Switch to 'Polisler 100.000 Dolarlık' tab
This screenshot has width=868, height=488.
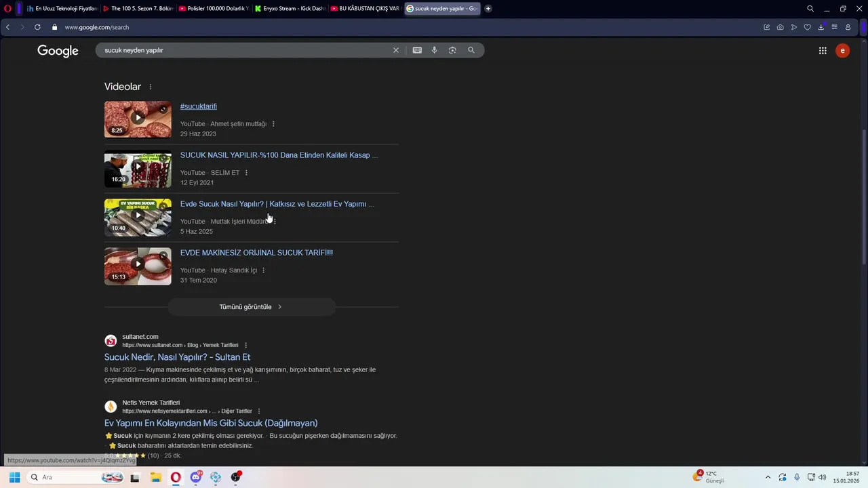(x=214, y=9)
